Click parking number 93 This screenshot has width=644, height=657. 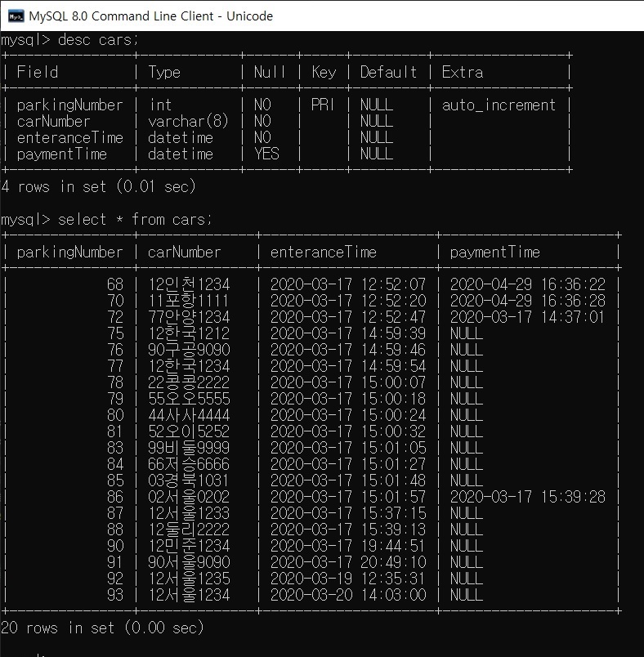(x=115, y=595)
